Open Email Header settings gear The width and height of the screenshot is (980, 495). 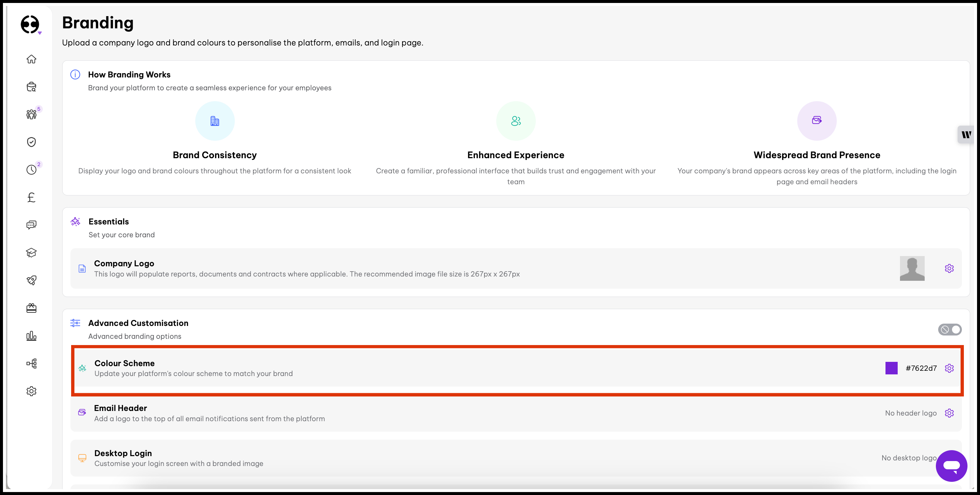(949, 413)
